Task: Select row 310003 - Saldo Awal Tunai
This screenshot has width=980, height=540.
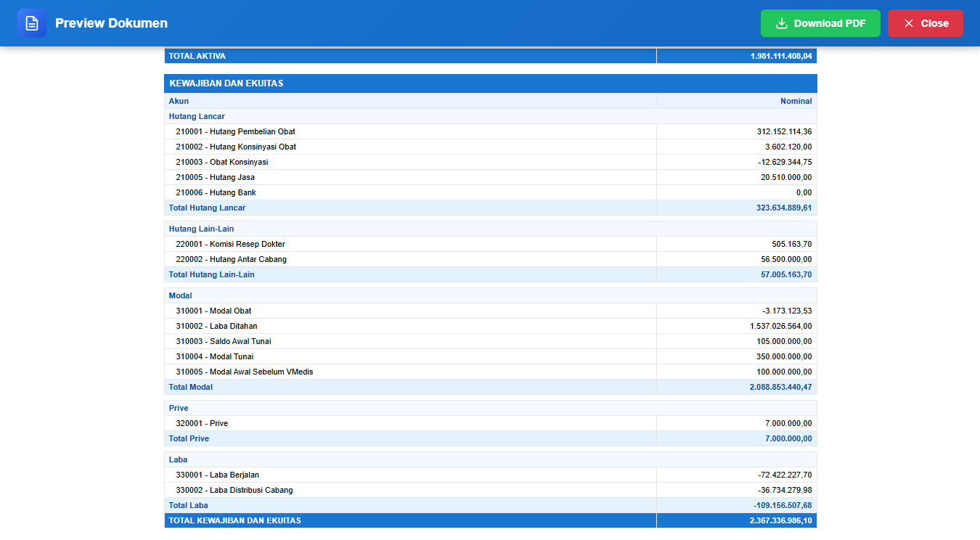Action: coord(491,341)
